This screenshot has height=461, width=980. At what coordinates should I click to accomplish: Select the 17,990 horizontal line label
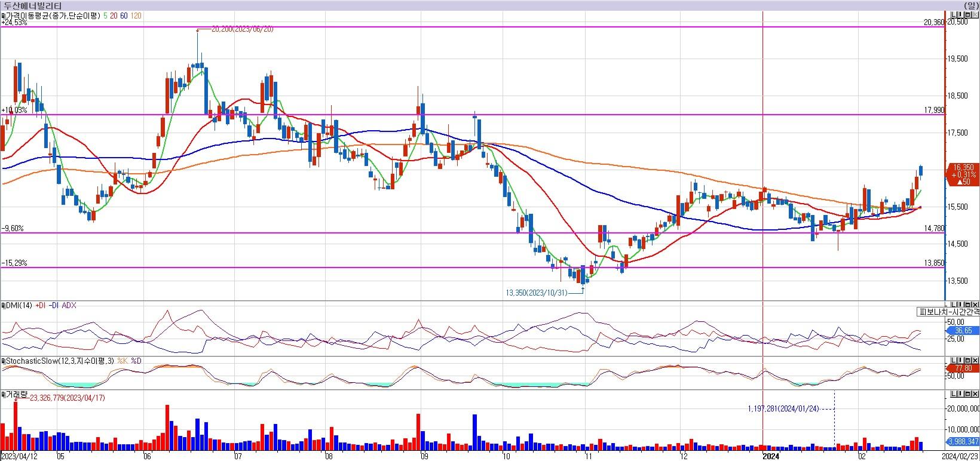[x=934, y=110]
